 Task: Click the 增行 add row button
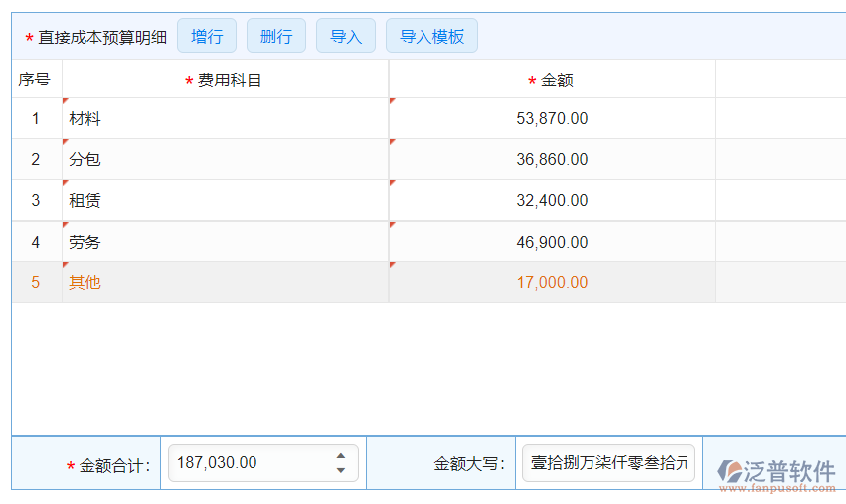[x=207, y=37]
